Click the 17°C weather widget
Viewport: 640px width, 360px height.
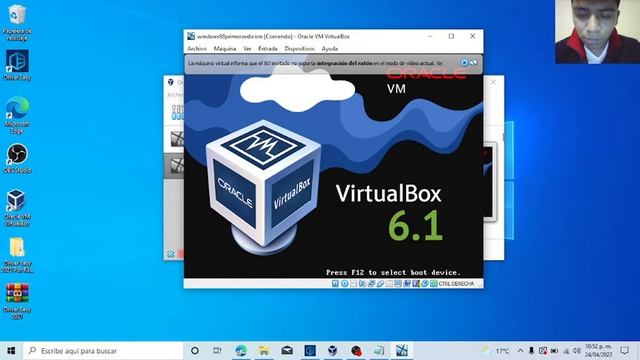point(496,351)
